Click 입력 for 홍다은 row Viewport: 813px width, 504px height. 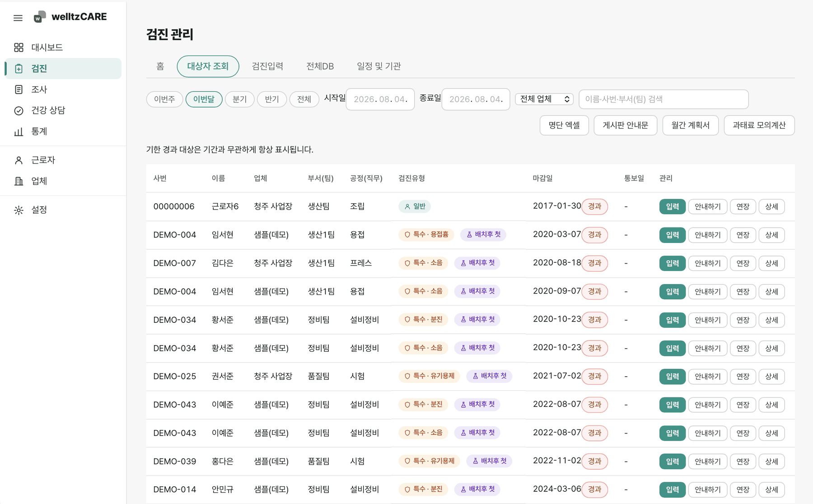[673, 462]
